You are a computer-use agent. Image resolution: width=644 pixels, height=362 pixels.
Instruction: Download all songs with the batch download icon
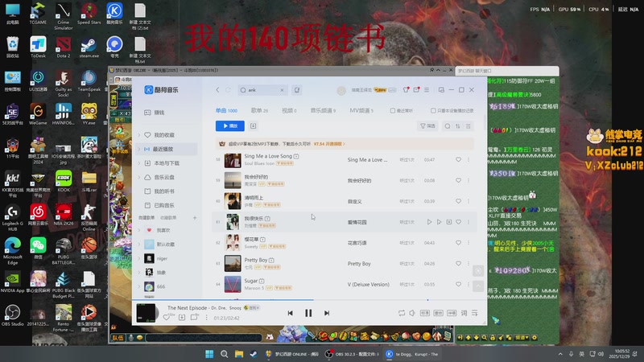point(253,126)
